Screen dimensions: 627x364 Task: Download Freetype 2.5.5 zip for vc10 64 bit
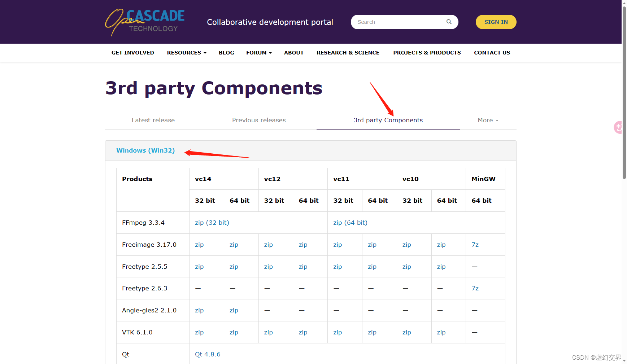coord(441,267)
